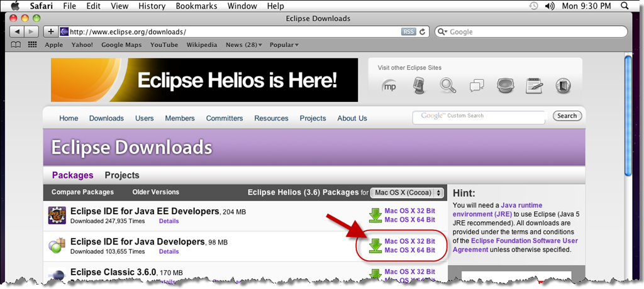
Task: Click the Safari forward arrow button
Action: point(31,31)
